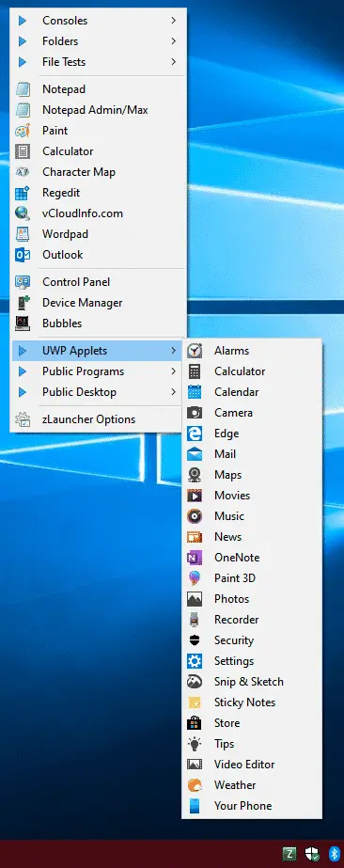Click the Paint palette icon

pyautogui.click(x=23, y=132)
